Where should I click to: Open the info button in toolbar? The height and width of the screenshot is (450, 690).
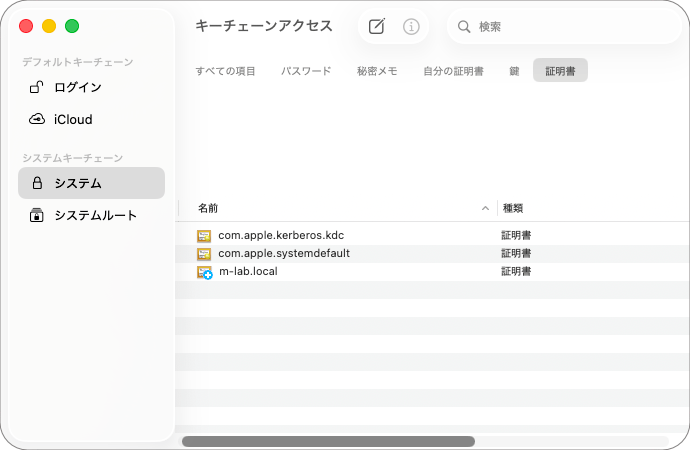pos(411,27)
